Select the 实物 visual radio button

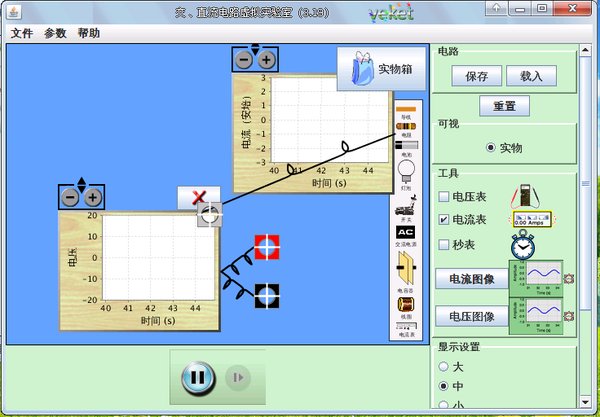pyautogui.click(x=491, y=148)
